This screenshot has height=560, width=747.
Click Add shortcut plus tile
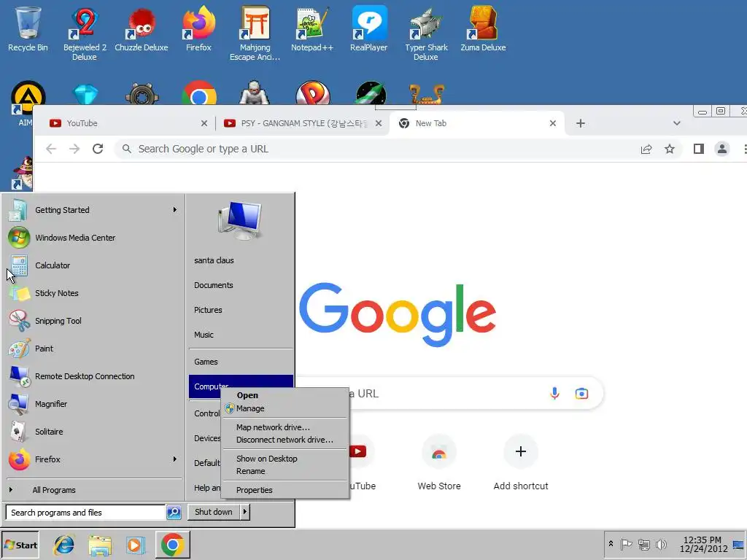[521, 463]
